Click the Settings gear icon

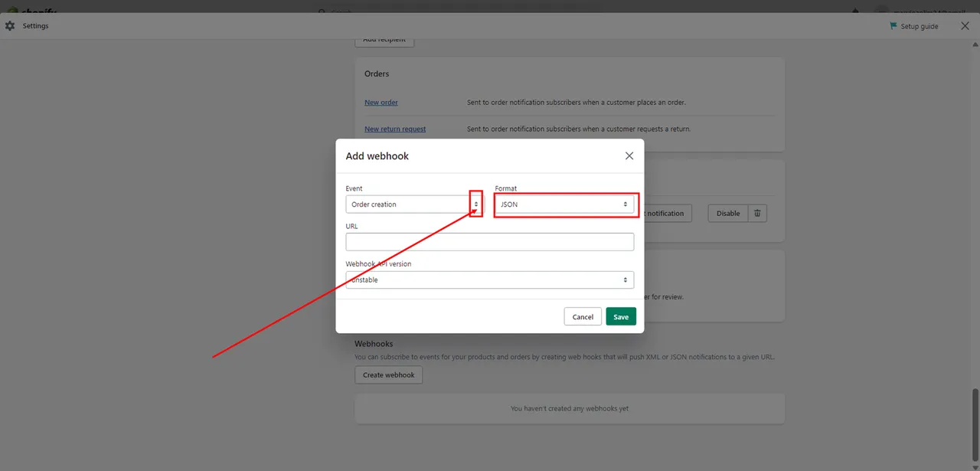10,26
